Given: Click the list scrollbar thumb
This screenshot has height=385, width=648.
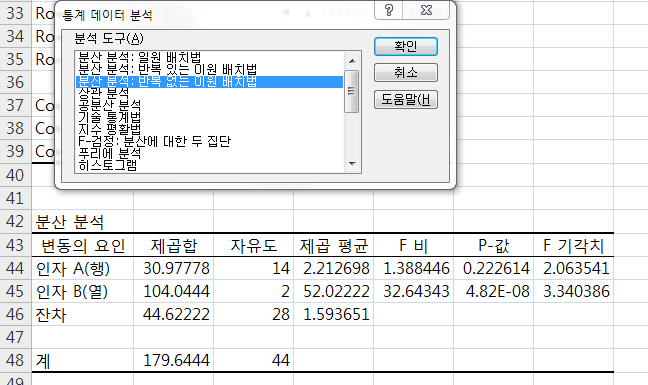Looking at the screenshot, I should [x=352, y=91].
